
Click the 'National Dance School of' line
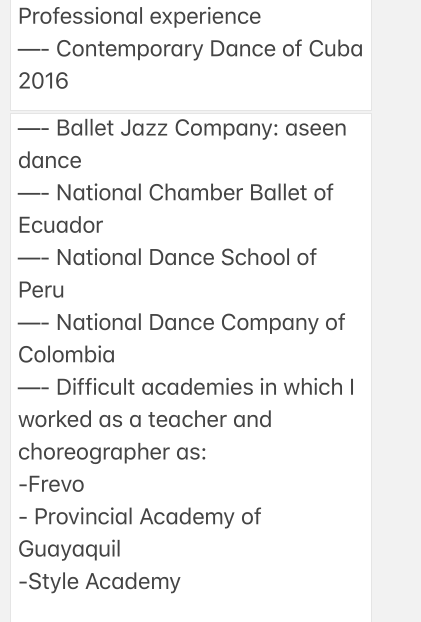(167, 257)
